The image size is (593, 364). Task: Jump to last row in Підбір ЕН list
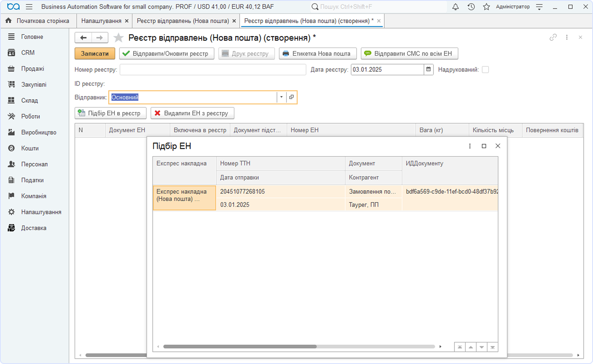point(493,347)
